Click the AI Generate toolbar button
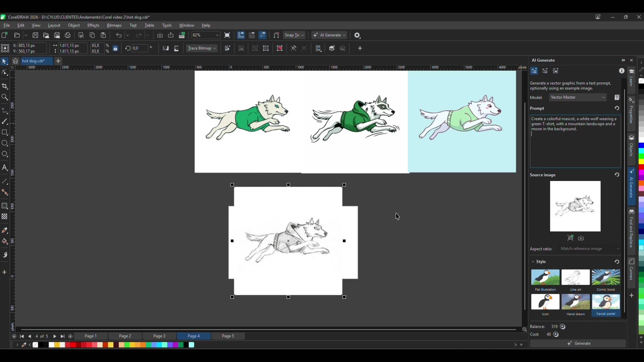The image size is (644, 362). click(329, 35)
